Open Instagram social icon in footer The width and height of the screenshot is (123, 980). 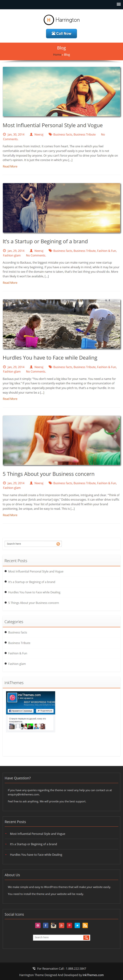click(x=54, y=926)
